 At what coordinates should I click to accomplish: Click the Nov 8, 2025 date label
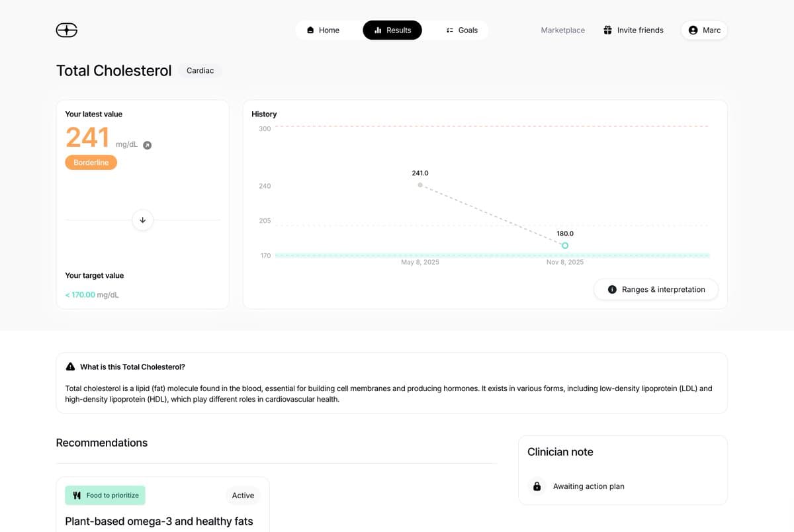565,263
